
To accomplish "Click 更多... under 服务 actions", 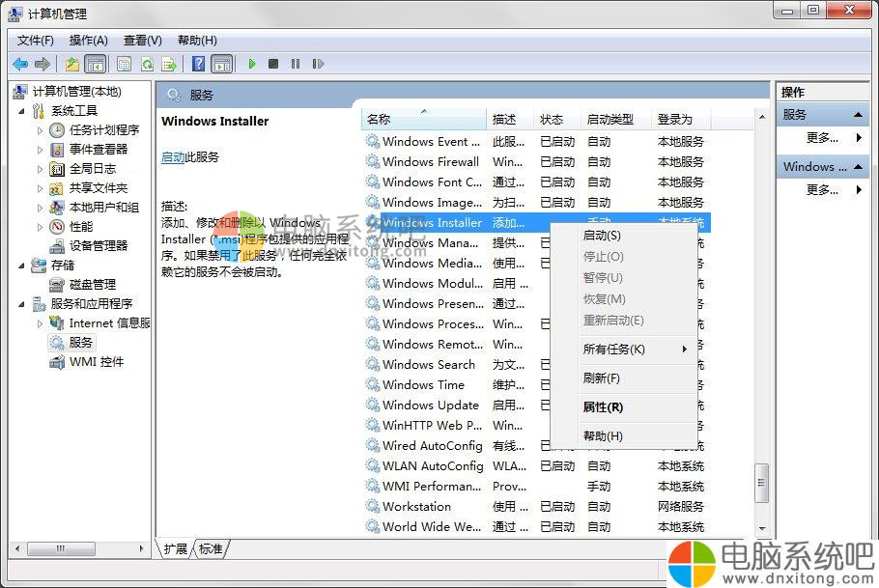I will [822, 137].
